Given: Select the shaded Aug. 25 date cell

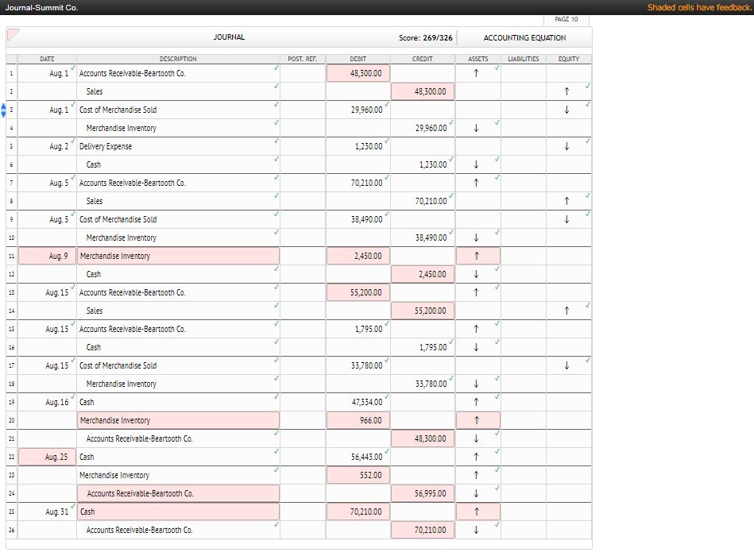Looking at the screenshot, I should point(47,457).
